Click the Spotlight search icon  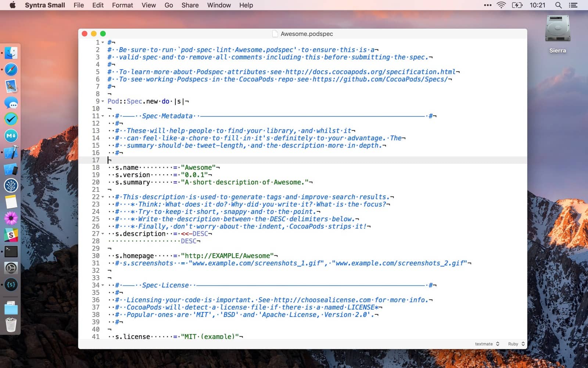click(558, 5)
